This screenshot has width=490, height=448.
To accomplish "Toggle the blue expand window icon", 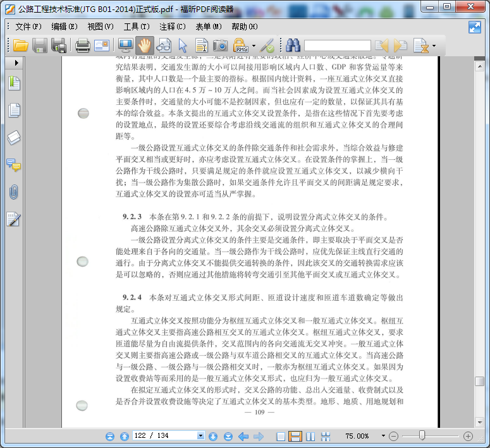I will 475,27.
